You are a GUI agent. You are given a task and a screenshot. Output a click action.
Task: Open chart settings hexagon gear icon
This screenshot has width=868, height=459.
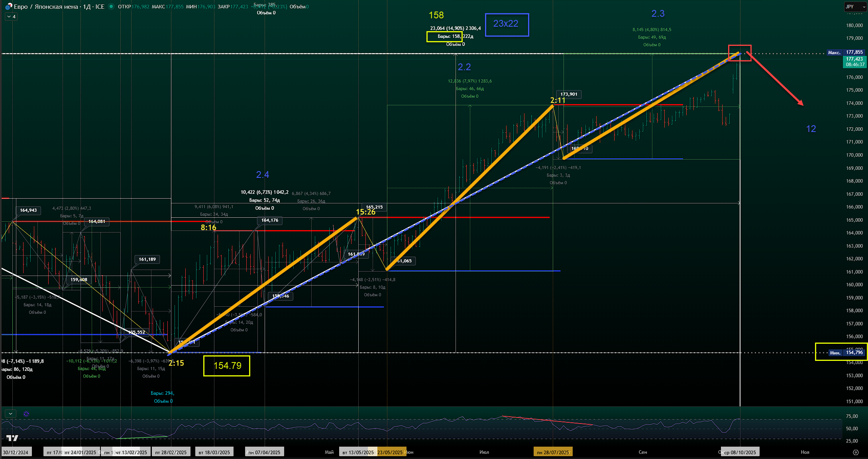(x=856, y=452)
